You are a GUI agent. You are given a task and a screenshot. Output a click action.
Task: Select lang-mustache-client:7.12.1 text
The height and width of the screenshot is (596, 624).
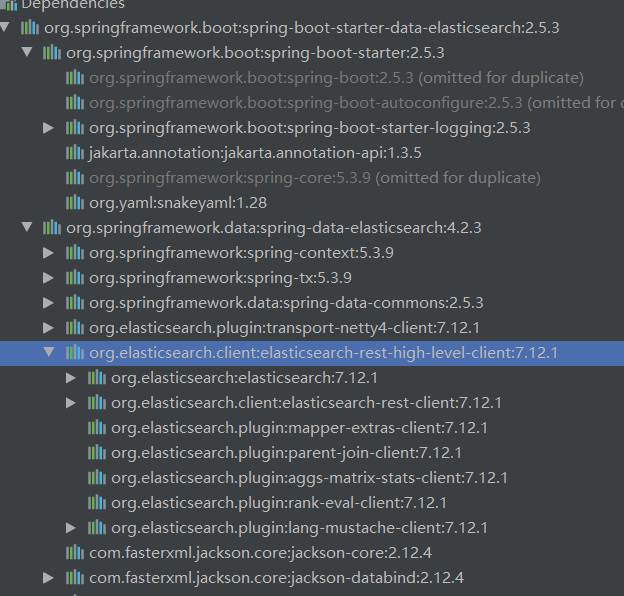(299, 528)
